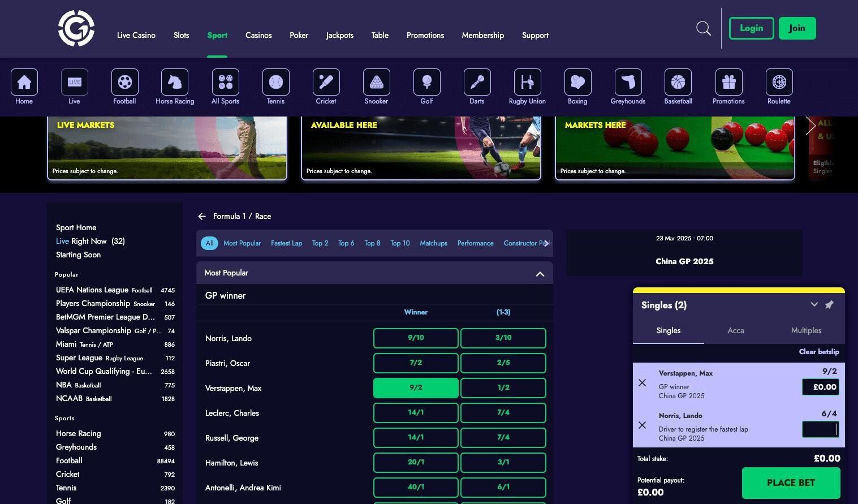Remove the Verstappen, Max betslip selection
The image size is (858, 504).
click(642, 383)
